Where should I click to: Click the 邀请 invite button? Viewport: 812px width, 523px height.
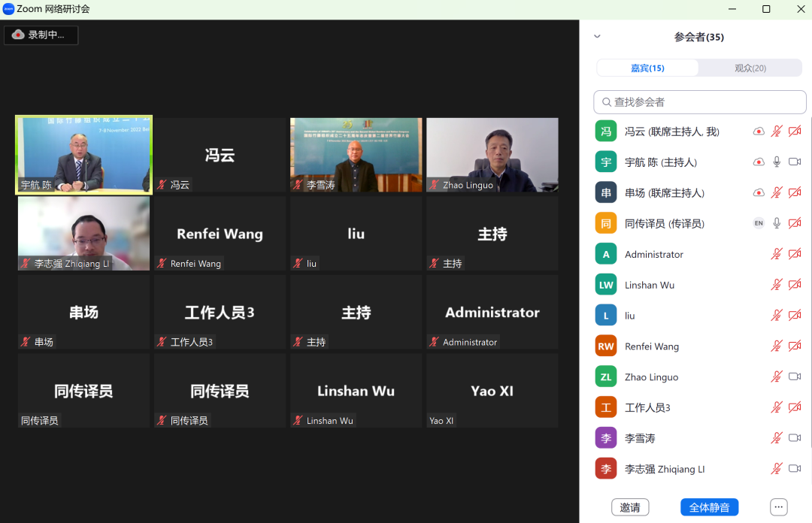point(630,506)
